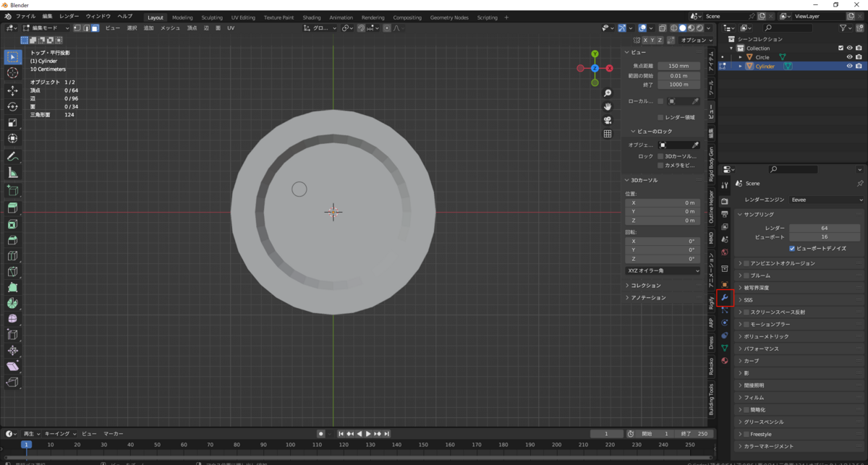Expand the コレクション panel in sidebar

coord(663,286)
